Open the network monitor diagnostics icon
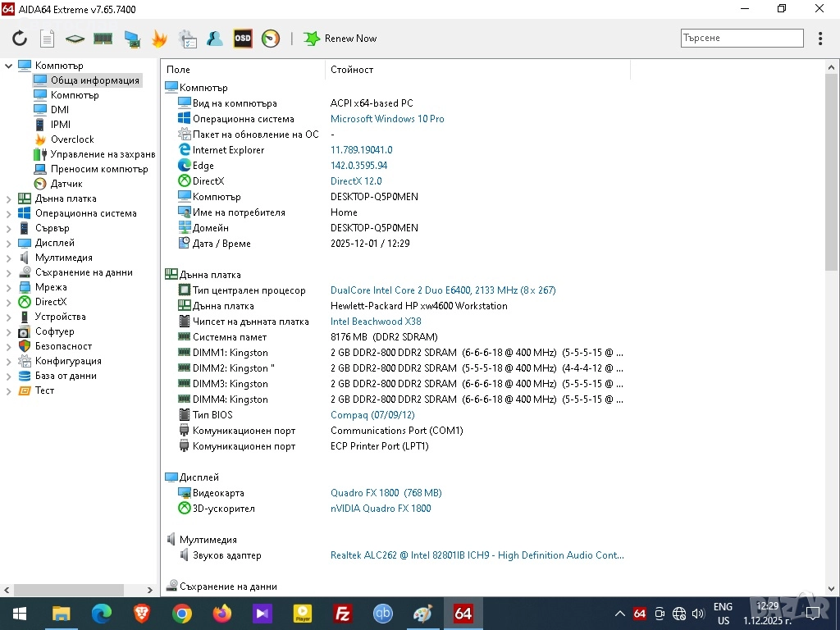Screen dimensions: 840x630 (131, 39)
